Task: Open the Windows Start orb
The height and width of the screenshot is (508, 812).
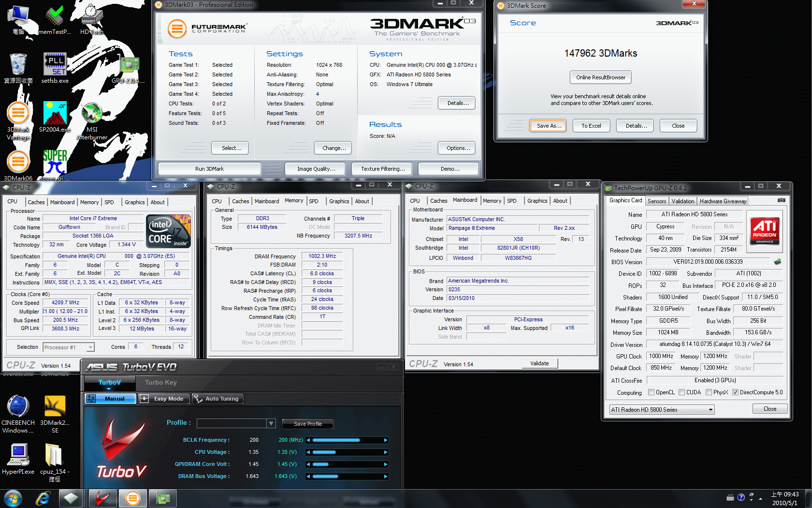Action: (13, 498)
